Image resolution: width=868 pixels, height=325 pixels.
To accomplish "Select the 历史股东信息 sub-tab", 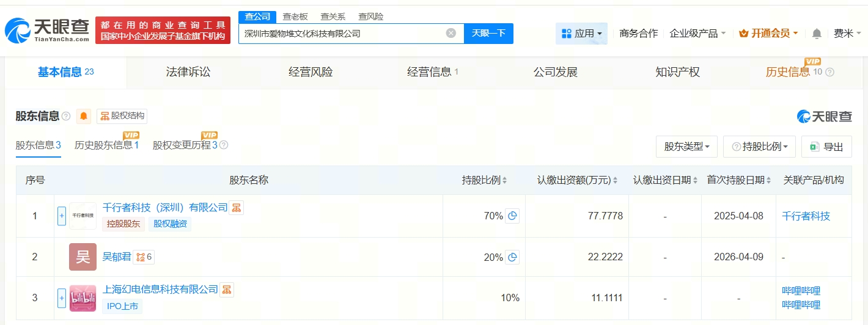I will click(107, 145).
